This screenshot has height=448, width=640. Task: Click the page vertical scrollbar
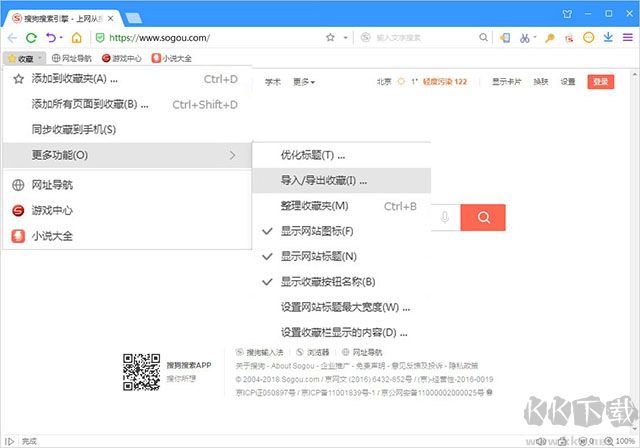[635, 251]
